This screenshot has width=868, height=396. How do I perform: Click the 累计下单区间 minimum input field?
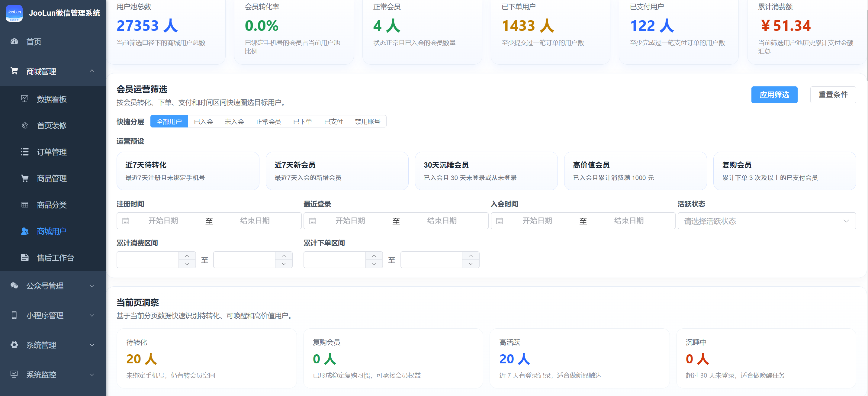334,260
